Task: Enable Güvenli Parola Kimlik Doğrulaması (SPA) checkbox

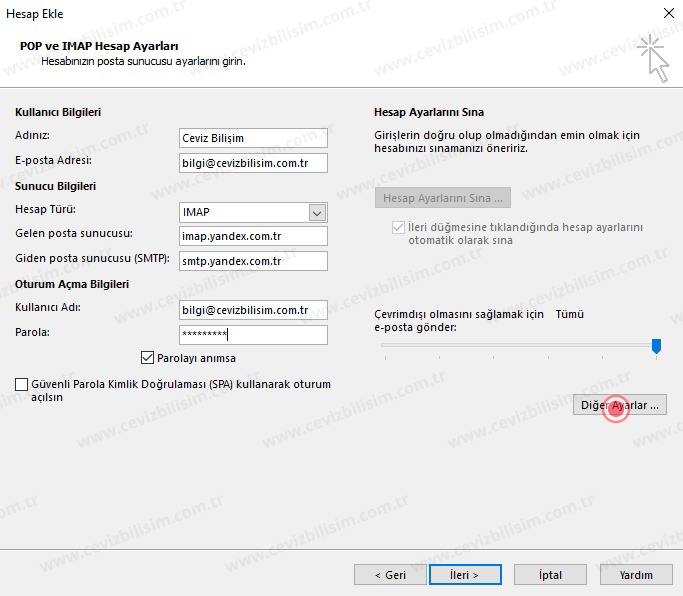Action: tap(21, 385)
